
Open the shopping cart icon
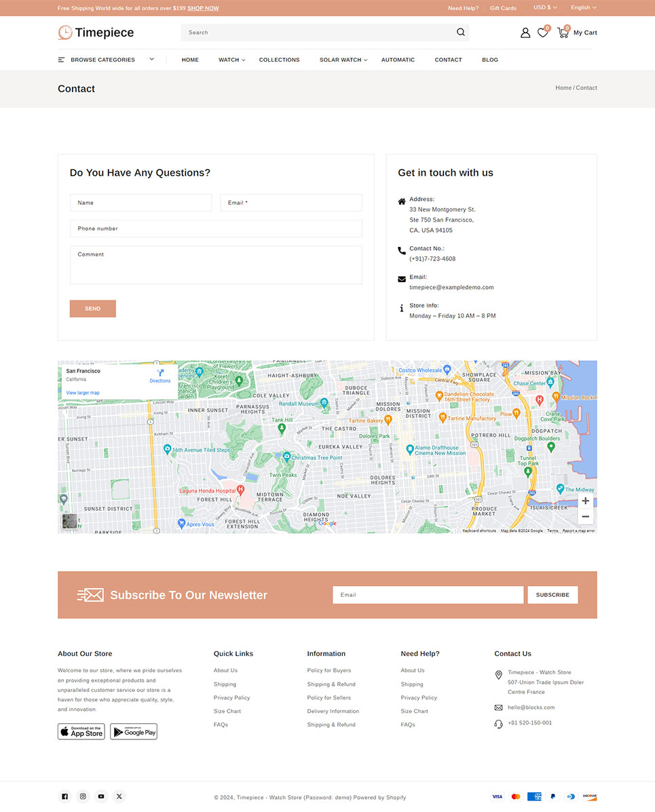tap(563, 33)
